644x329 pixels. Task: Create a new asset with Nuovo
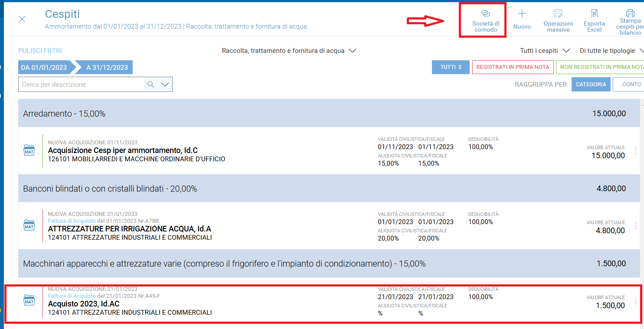[522, 20]
